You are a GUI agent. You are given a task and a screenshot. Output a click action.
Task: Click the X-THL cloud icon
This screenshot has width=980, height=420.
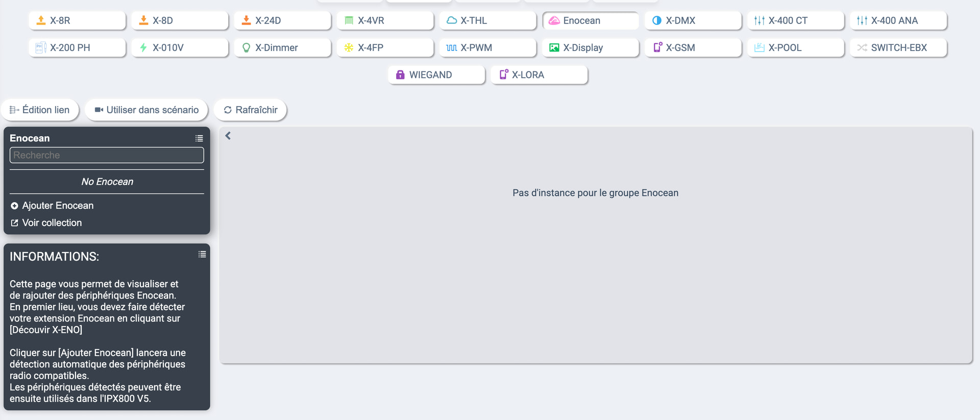[451, 20]
